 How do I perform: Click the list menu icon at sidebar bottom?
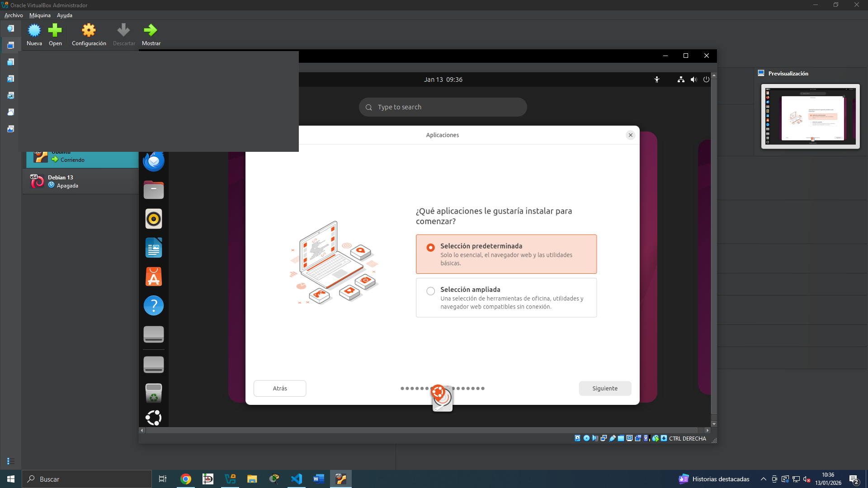pos(11,461)
